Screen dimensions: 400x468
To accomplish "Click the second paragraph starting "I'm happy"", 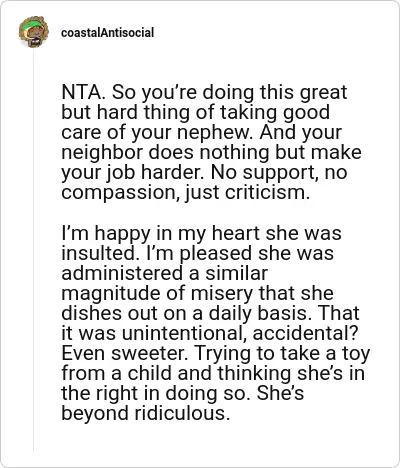I will (x=216, y=323).
